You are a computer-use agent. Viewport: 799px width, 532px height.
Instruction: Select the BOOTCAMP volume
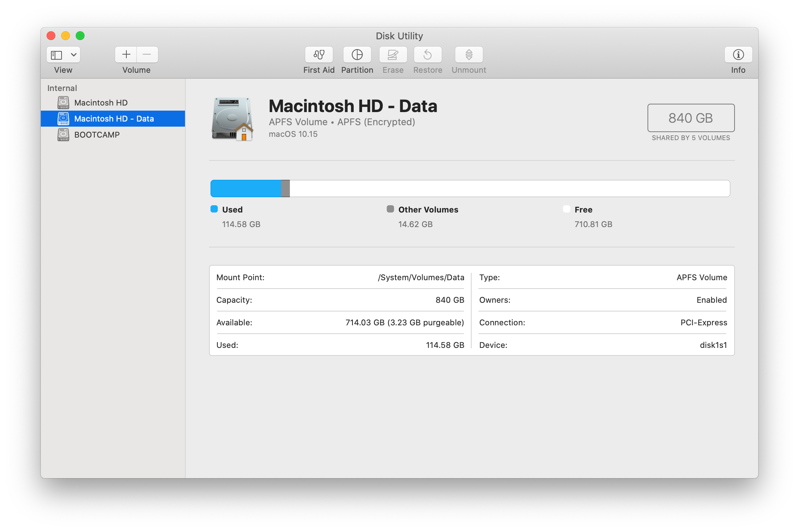[97, 135]
